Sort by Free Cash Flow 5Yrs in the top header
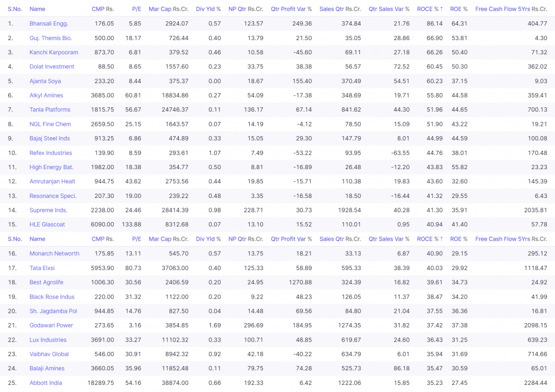Viewport: 555px width, 392px height. coord(511,9)
